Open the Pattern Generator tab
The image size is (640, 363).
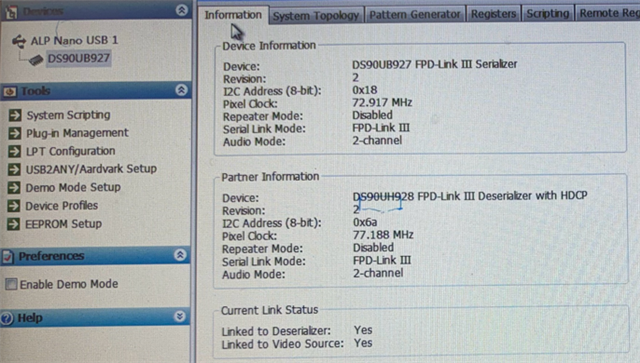(x=414, y=14)
